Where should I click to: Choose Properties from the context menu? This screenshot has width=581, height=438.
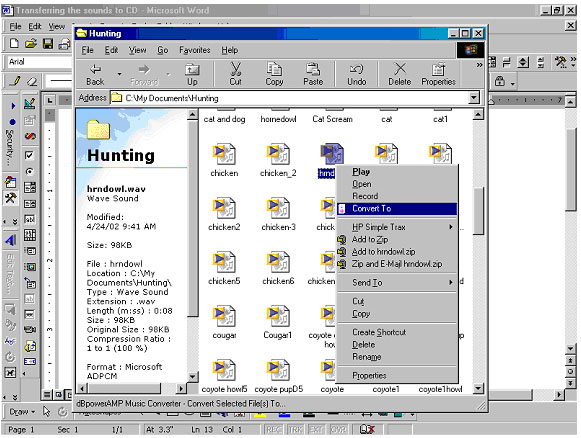pos(397,375)
